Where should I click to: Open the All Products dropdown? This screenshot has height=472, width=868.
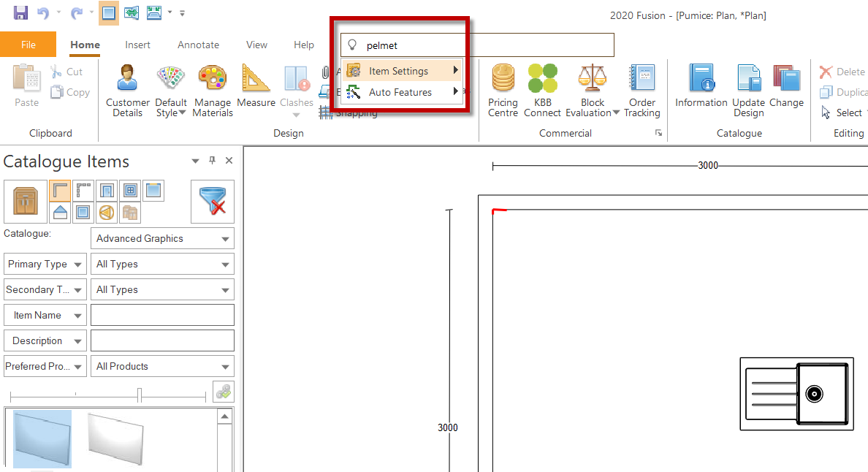point(162,366)
